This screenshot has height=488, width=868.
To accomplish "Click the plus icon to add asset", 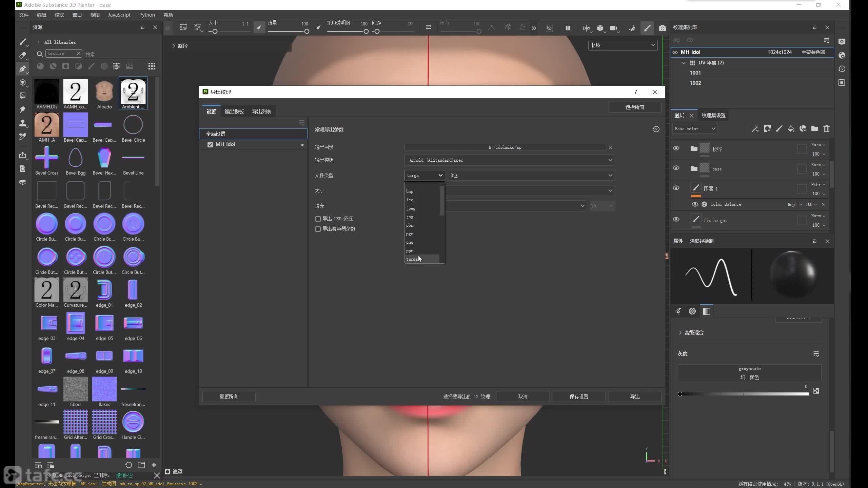I will tap(154, 465).
